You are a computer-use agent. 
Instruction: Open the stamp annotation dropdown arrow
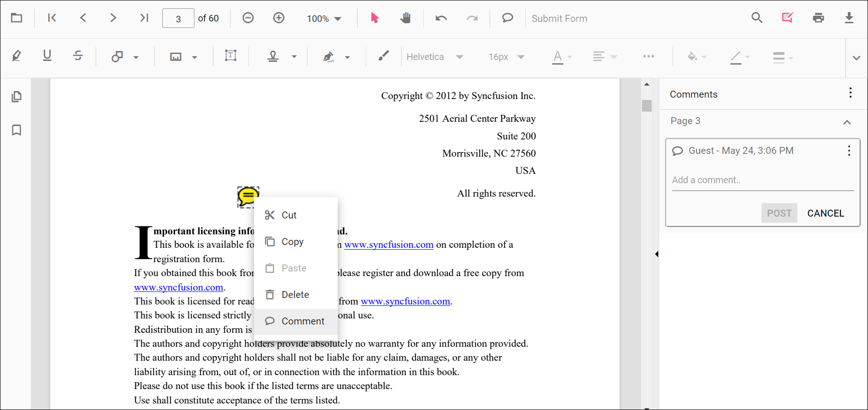pos(294,57)
